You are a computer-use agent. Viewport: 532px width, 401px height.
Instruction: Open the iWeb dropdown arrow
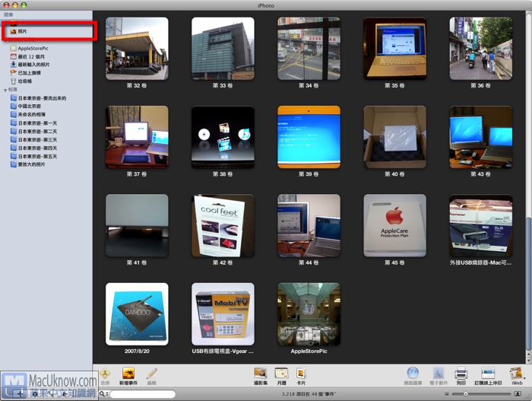click(x=524, y=377)
